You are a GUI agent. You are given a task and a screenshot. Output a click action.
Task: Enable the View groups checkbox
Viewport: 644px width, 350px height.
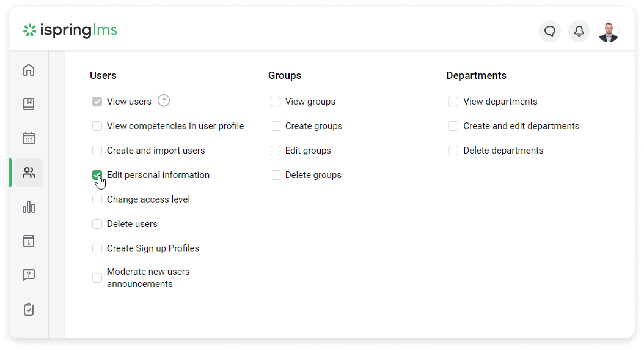[275, 102]
